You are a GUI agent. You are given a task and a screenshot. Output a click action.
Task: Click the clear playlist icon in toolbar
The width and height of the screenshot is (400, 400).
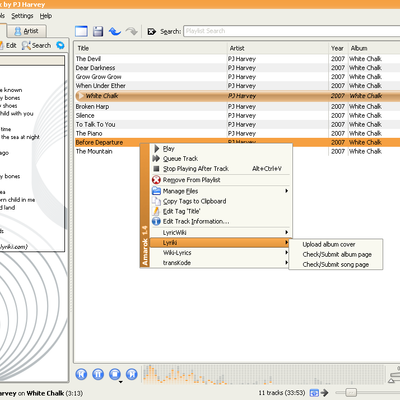(x=81, y=31)
